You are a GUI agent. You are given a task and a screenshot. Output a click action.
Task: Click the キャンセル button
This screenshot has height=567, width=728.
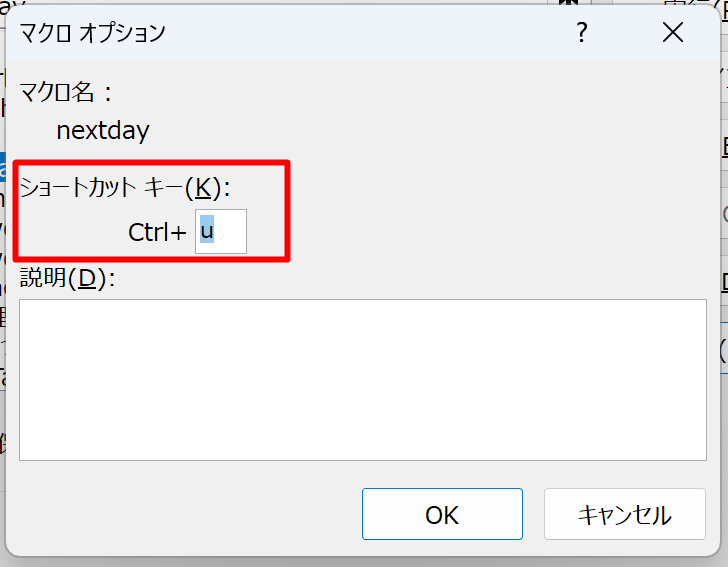[625, 514]
